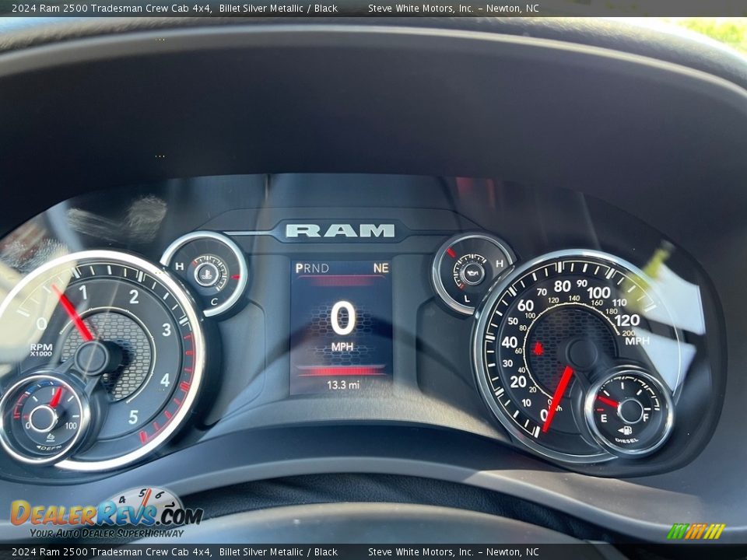
Task: Click the RPM X1000 label
Action: click(x=41, y=349)
